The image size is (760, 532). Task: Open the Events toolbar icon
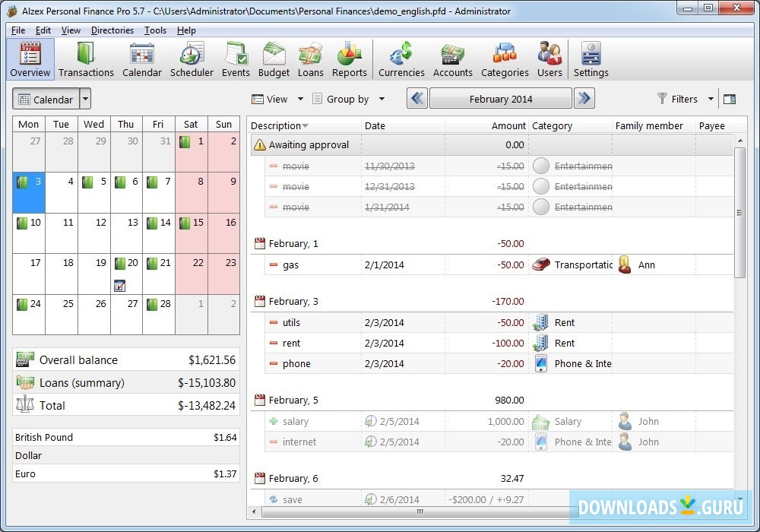tap(236, 59)
